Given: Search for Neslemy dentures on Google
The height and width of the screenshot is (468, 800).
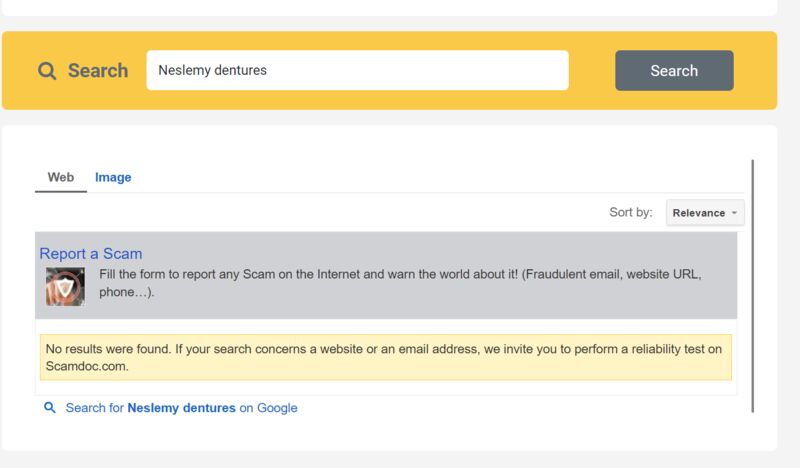Looking at the screenshot, I should (181, 408).
